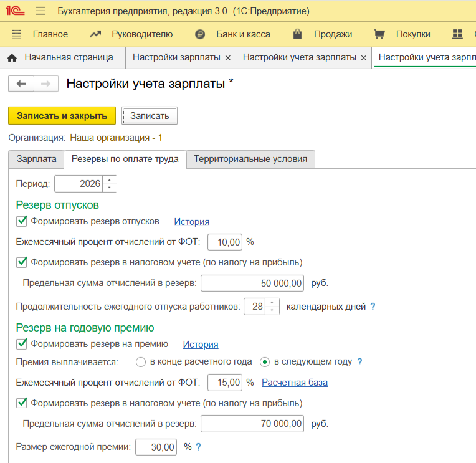This screenshot has width=476, height=463.
Task: Open the Продажи section
Action: tap(333, 34)
